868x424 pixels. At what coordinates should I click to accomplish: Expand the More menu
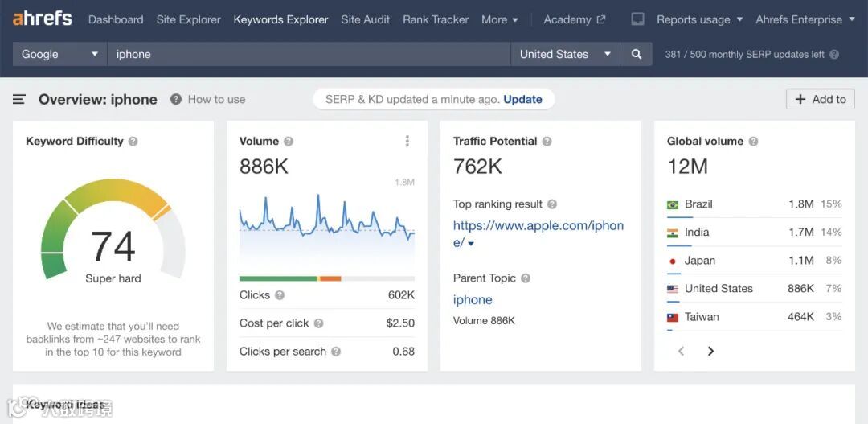pos(500,19)
